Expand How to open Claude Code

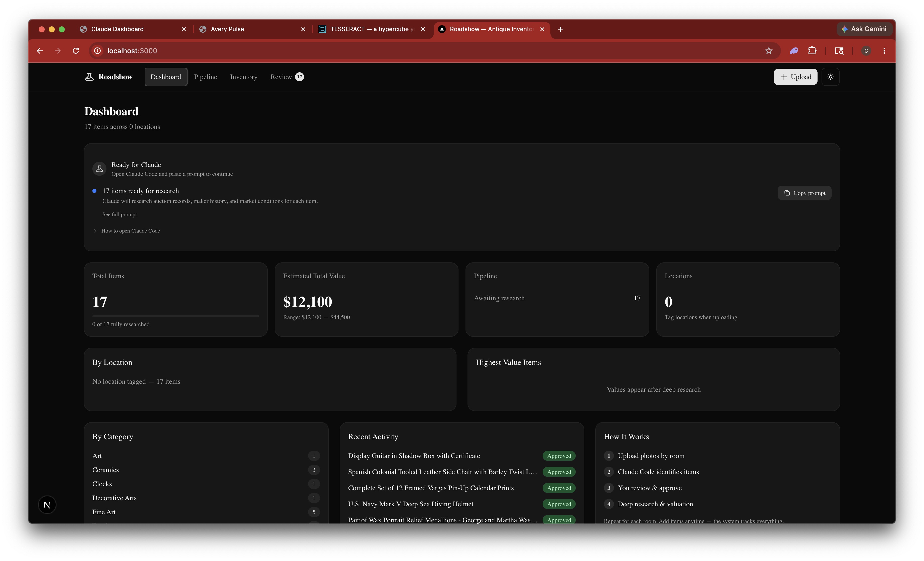pyautogui.click(x=127, y=231)
